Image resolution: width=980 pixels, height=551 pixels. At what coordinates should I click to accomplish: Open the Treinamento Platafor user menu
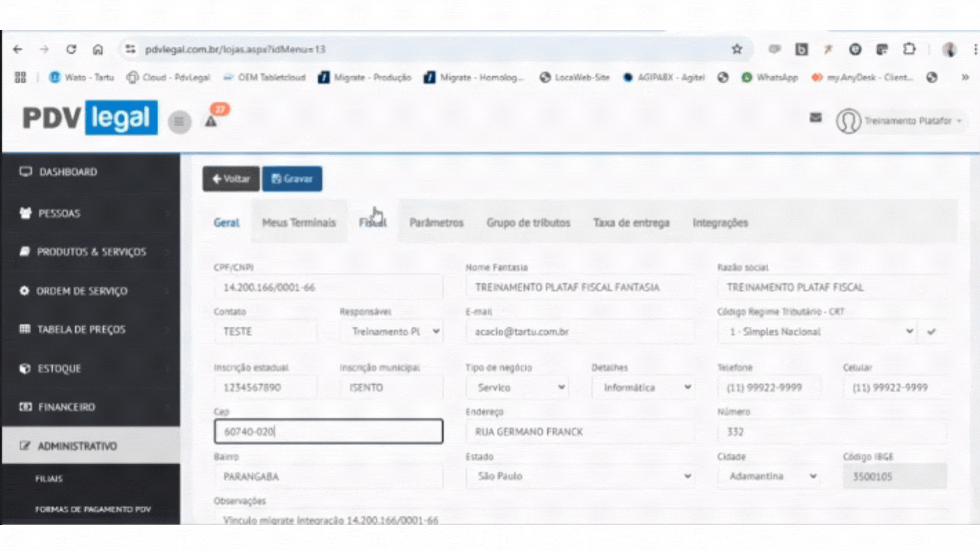click(x=907, y=121)
